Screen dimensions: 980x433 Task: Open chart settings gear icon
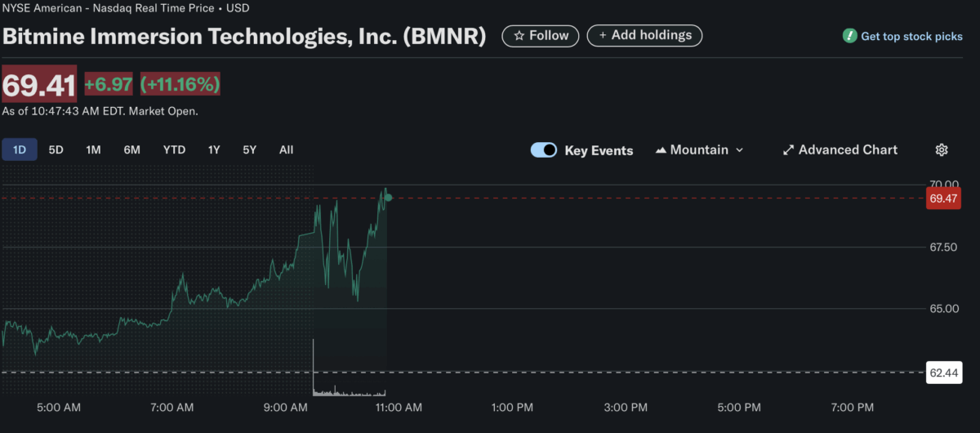[942, 150]
